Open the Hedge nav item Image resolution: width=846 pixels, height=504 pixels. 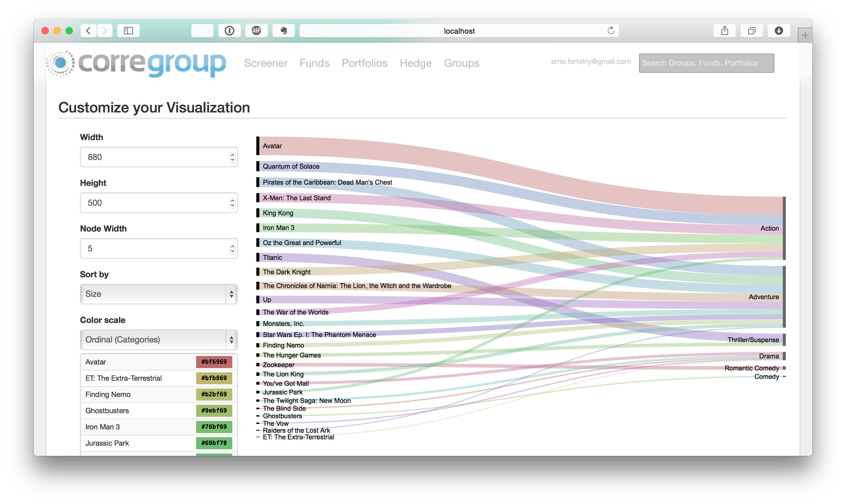tap(415, 63)
